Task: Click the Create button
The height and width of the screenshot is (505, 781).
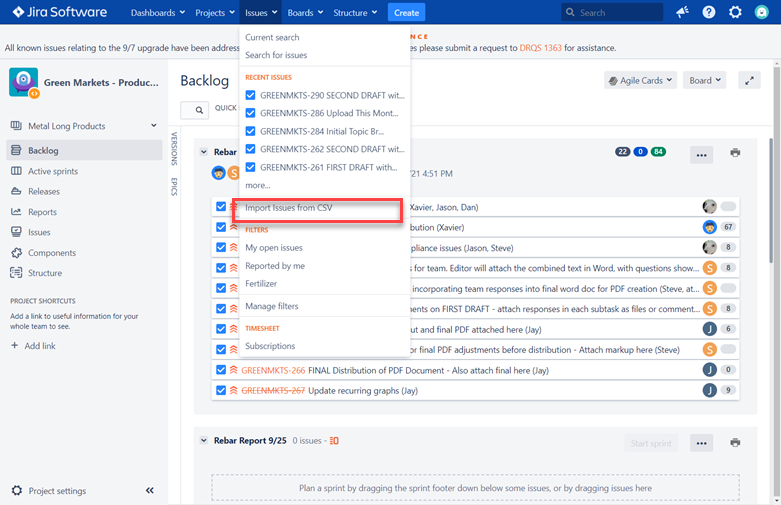Action: pos(406,12)
